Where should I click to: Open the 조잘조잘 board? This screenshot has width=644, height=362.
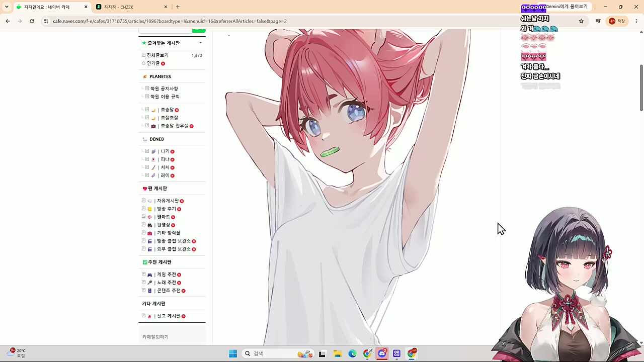pyautogui.click(x=169, y=118)
